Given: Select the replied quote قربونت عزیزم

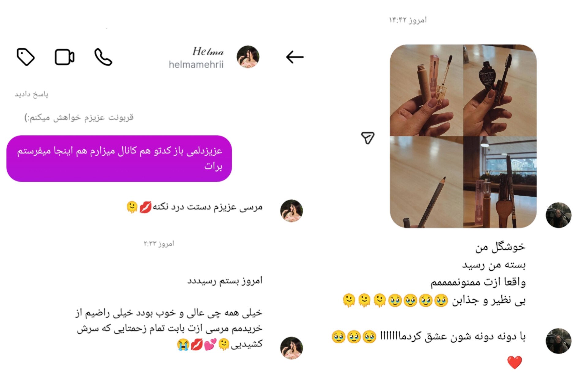Looking at the screenshot, I should pos(79,117).
